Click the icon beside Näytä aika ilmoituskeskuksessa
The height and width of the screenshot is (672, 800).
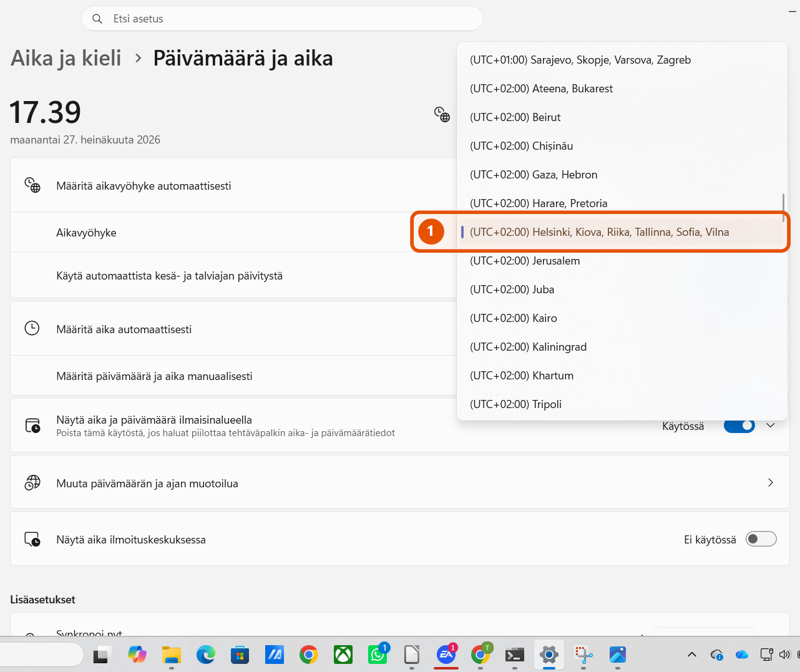pyautogui.click(x=32, y=539)
